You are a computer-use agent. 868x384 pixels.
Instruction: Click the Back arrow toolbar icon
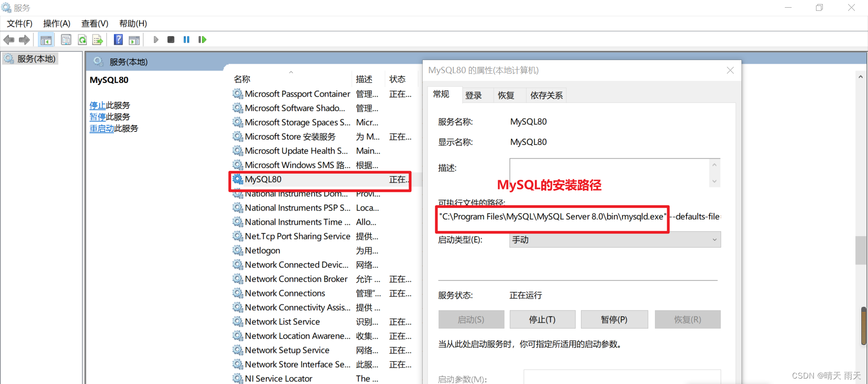9,40
